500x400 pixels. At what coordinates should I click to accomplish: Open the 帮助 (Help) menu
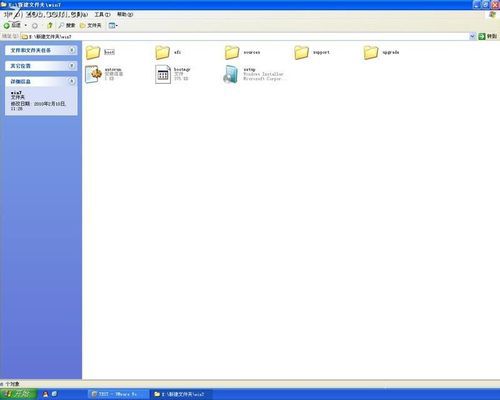pyautogui.click(x=125, y=15)
